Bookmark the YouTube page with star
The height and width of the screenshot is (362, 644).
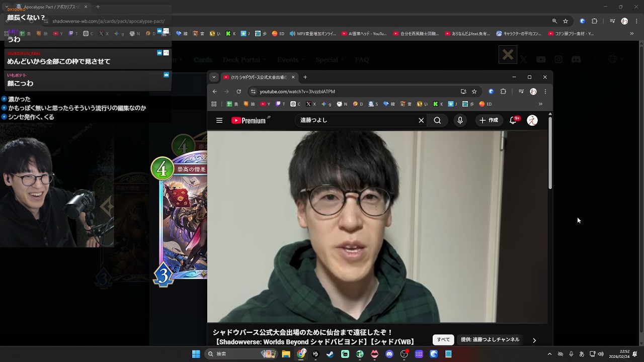pos(474,92)
